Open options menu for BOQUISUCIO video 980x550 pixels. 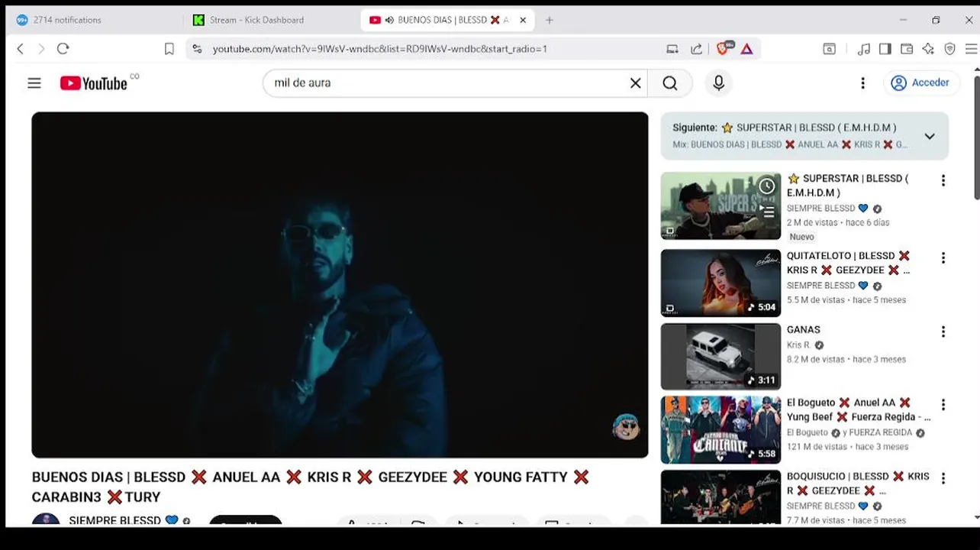tap(943, 478)
